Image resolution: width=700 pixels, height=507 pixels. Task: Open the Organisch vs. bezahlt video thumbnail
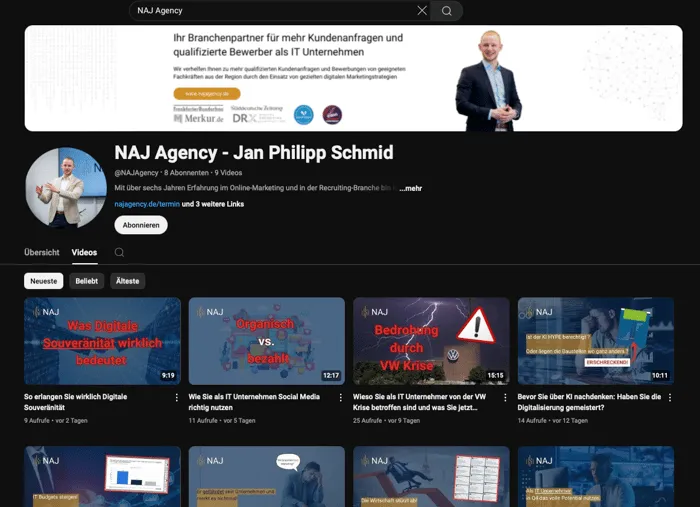click(267, 341)
